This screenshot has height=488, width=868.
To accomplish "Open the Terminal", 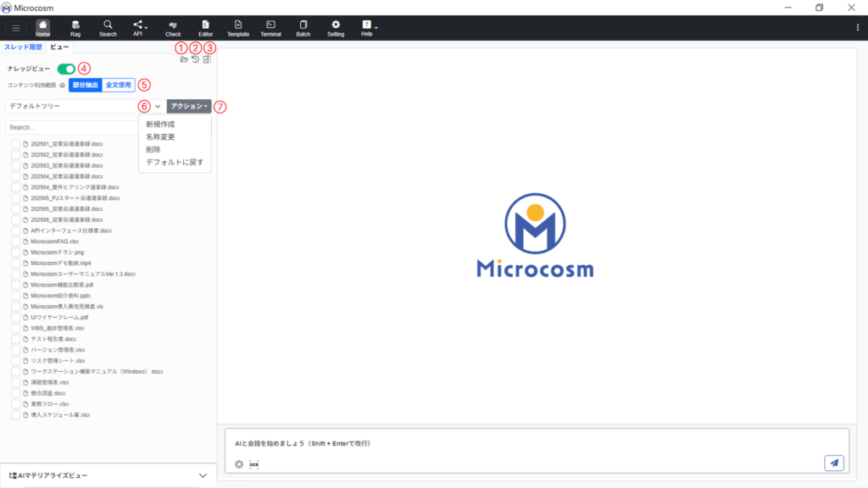I will [x=270, y=28].
